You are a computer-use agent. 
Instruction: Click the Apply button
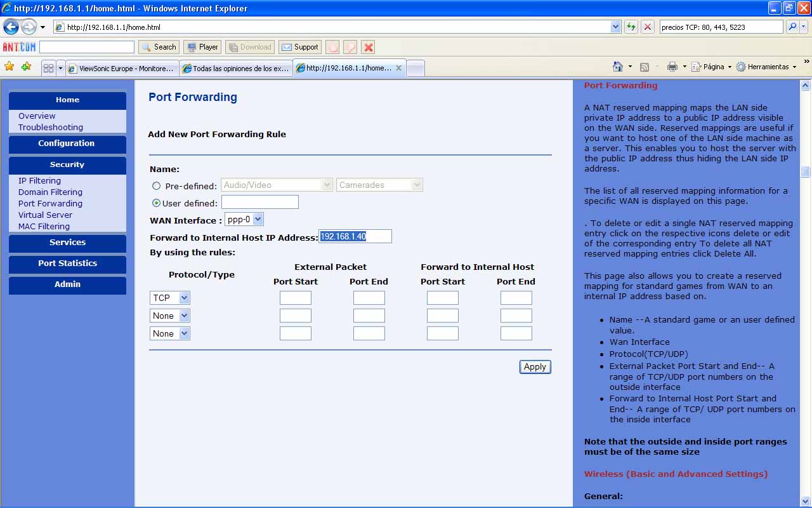(x=535, y=367)
